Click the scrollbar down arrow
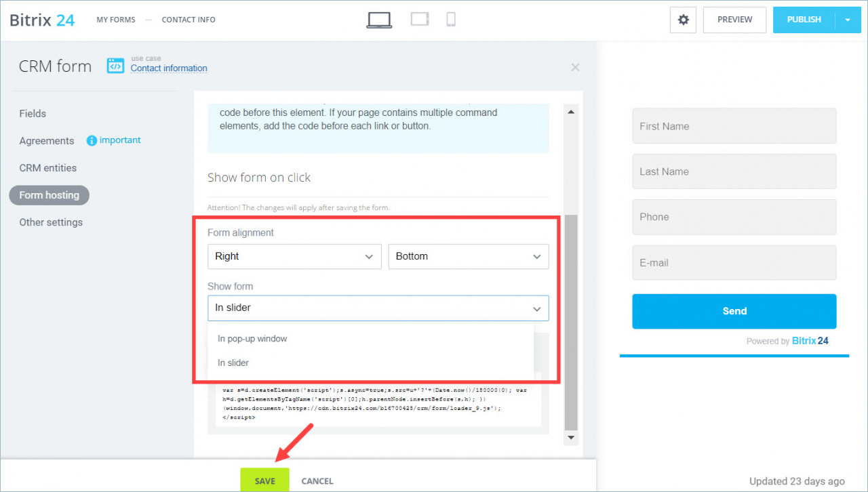The image size is (868, 492). point(570,438)
